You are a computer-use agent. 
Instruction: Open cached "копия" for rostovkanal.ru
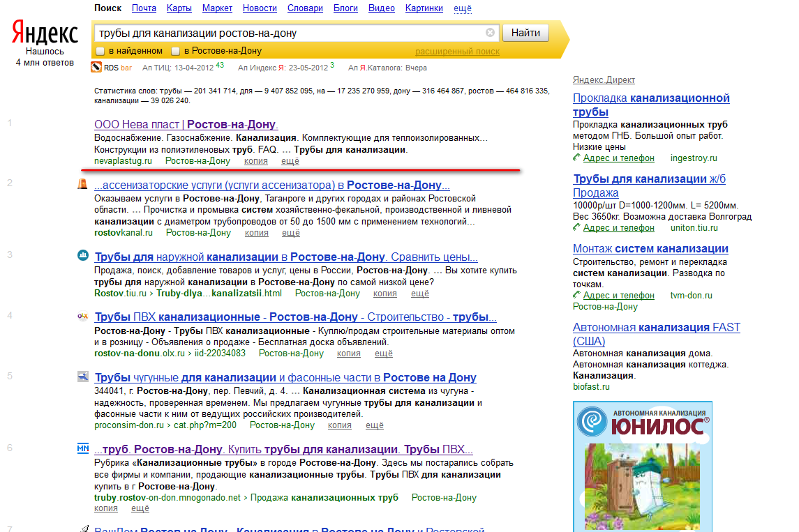point(256,233)
